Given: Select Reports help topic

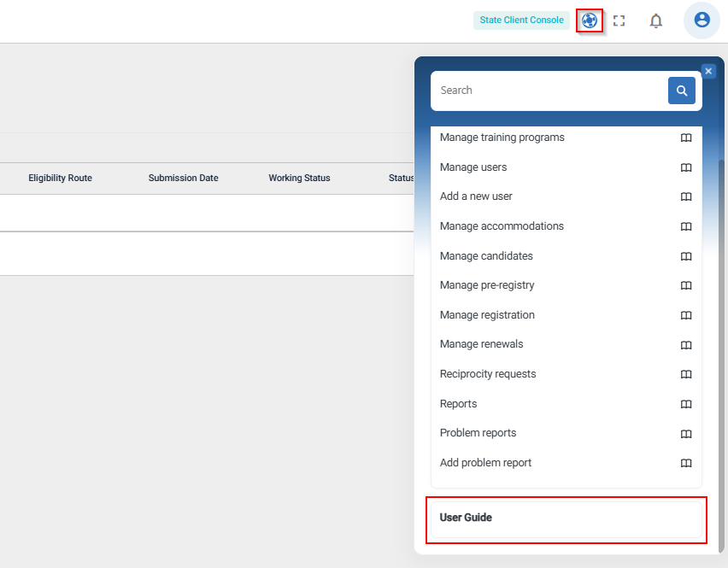Looking at the screenshot, I should pos(458,404).
